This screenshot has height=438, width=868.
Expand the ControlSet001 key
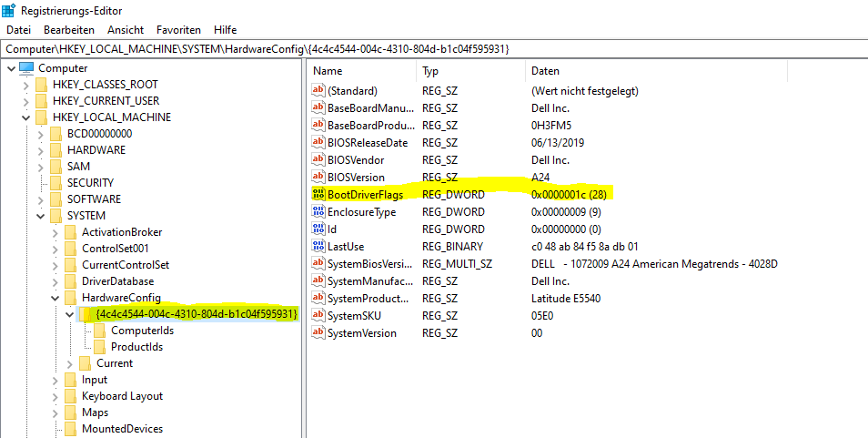click(x=55, y=249)
